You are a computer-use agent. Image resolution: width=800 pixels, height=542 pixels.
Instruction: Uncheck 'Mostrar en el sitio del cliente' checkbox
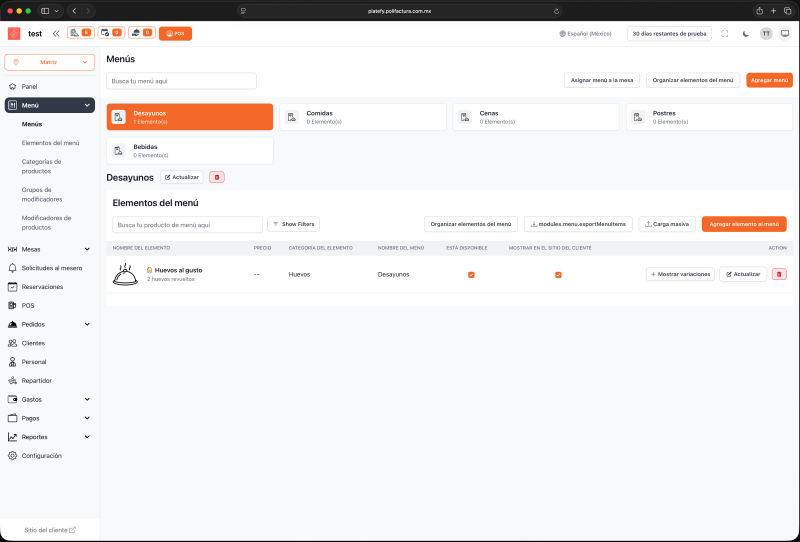[558, 274]
